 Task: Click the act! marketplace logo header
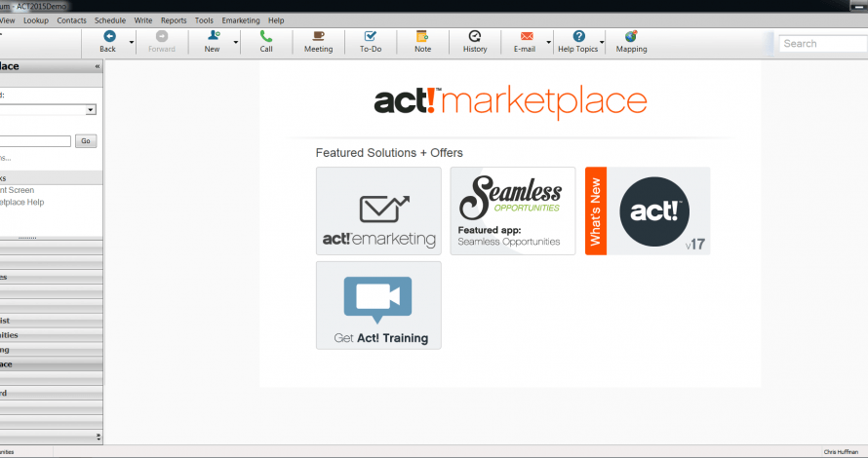(x=510, y=101)
